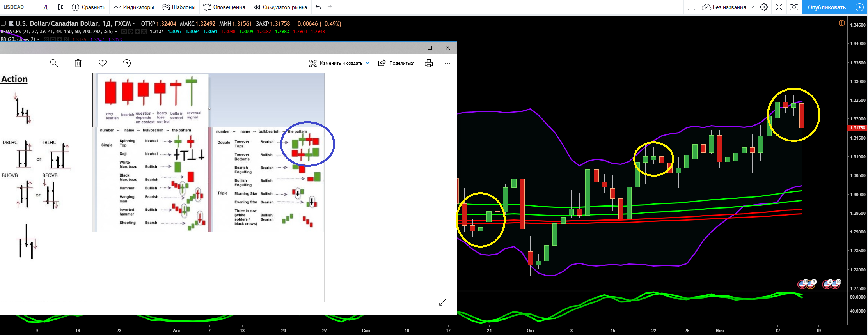Image resolution: width=868 pixels, height=336 pixels.
Task: Zoom in the photo viewer image
Action: [x=54, y=63]
